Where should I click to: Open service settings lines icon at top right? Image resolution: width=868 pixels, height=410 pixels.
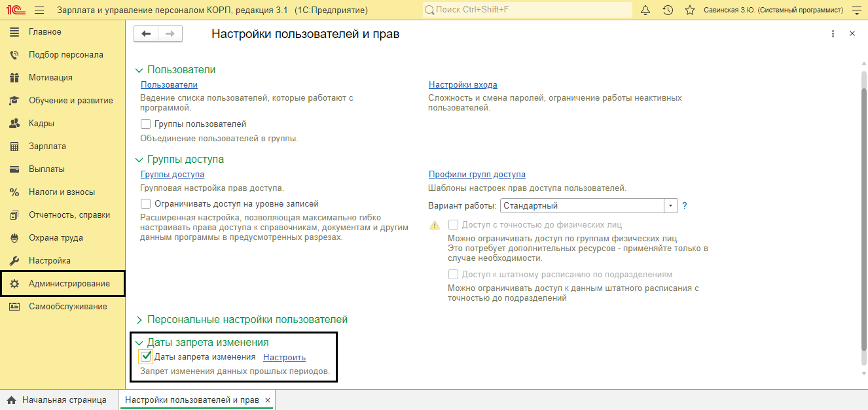click(x=856, y=10)
